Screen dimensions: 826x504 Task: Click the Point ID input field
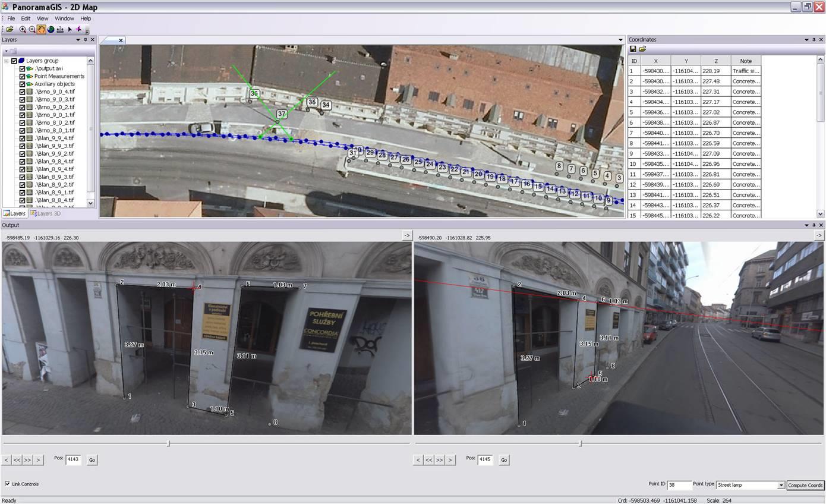(x=679, y=485)
